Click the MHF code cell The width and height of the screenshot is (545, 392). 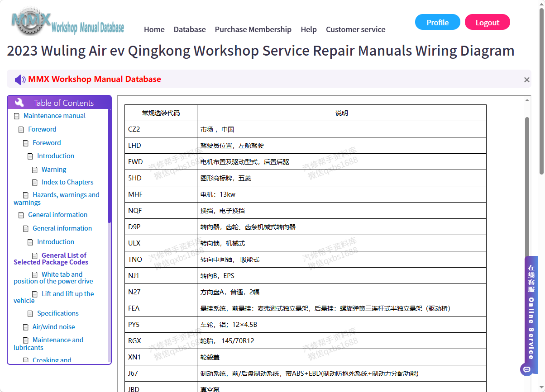[161, 194]
